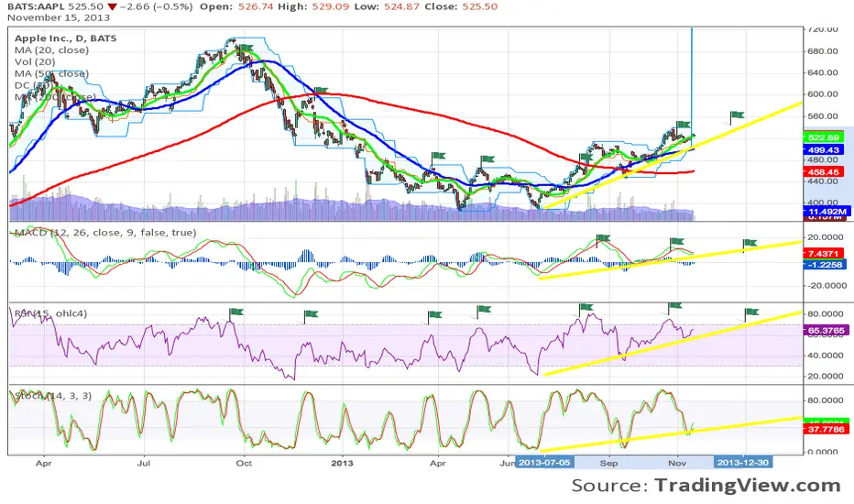
Task: Click the 'BATS:AAPL 525.50' symbol header
Action: point(55,6)
